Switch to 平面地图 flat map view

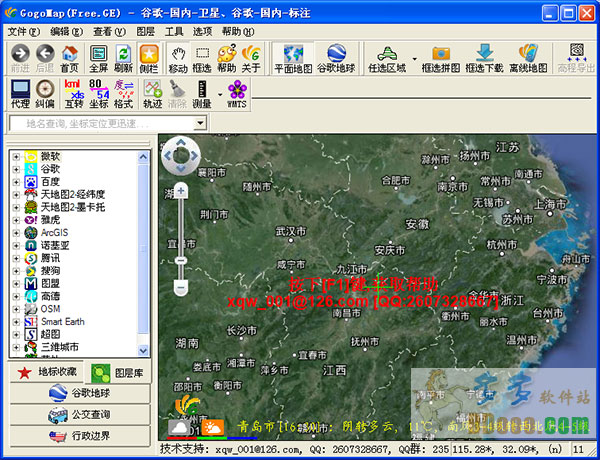293,58
